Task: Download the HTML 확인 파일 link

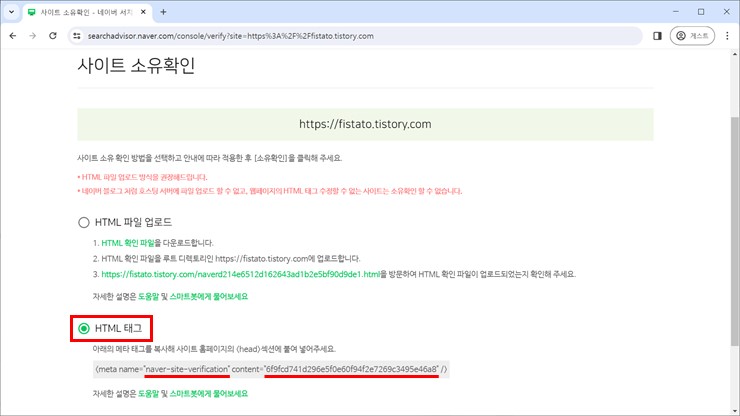Action: [128, 243]
